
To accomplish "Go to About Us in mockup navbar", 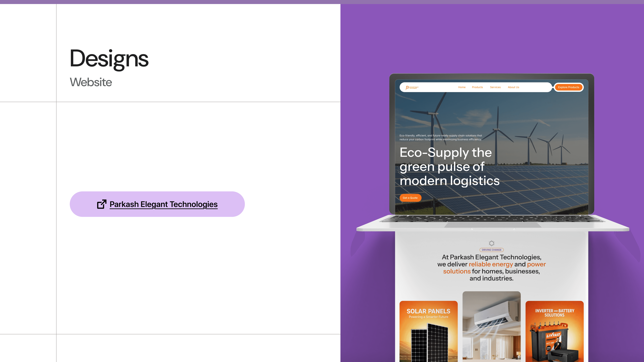I will (x=514, y=87).
